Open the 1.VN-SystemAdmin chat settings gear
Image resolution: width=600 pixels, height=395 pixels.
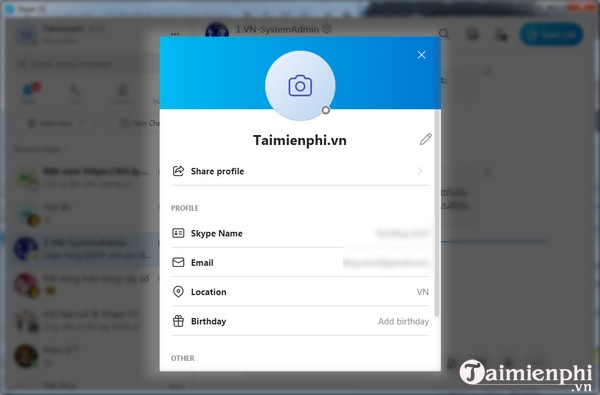[326, 29]
